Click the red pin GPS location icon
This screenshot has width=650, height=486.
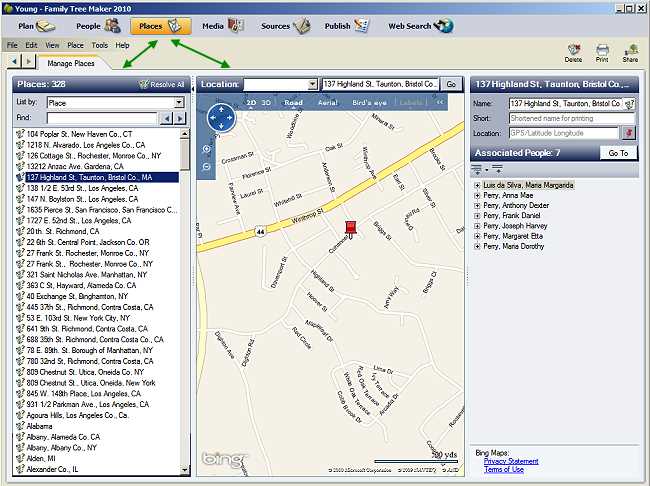point(629,133)
